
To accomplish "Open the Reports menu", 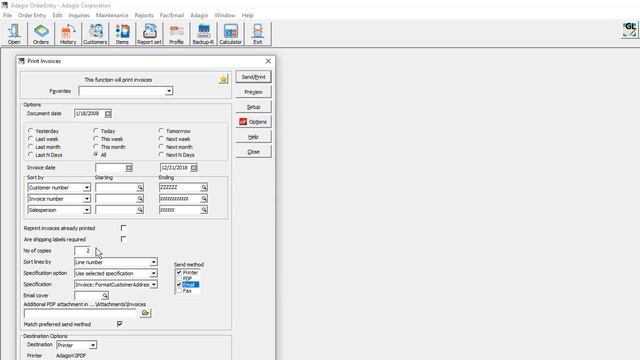I will pyautogui.click(x=144, y=15).
